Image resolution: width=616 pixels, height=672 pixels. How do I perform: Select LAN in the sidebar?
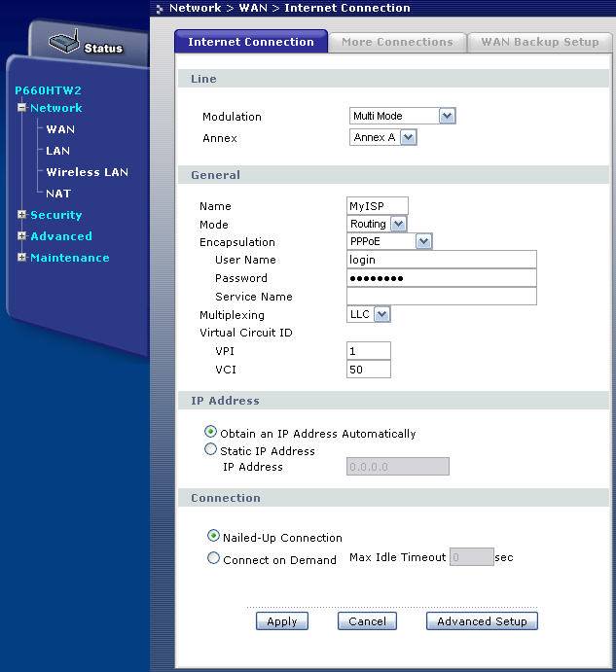(x=57, y=151)
